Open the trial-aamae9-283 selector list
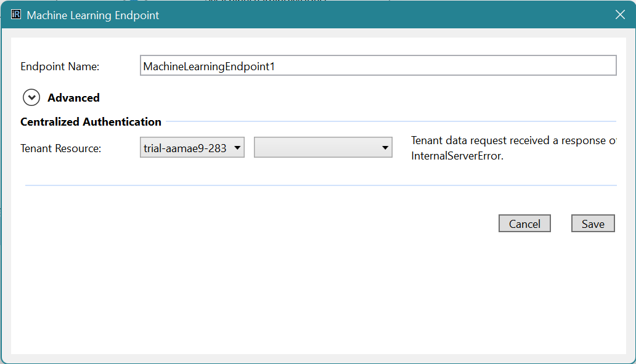Image resolution: width=636 pixels, height=364 pixels. 191,147
